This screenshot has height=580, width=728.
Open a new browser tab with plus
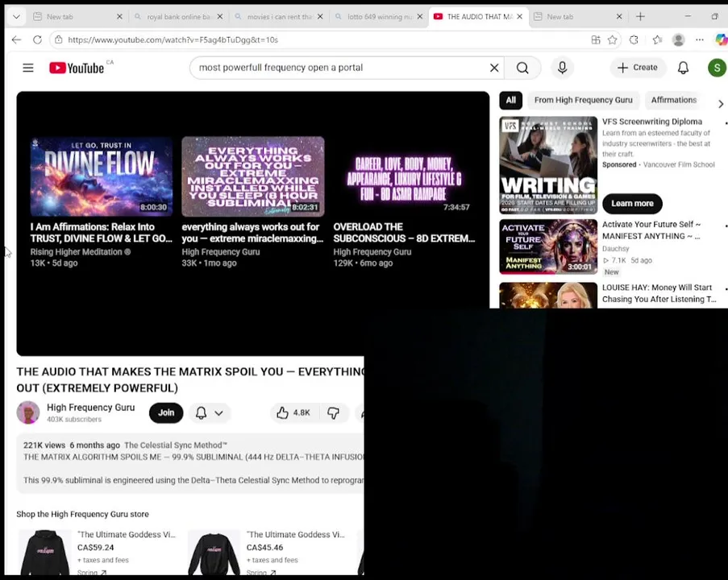[640, 17]
